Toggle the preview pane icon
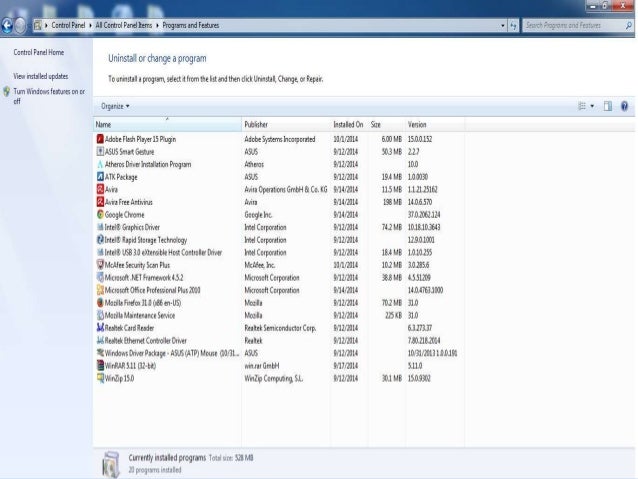This screenshot has height=479, width=638. tap(607, 105)
